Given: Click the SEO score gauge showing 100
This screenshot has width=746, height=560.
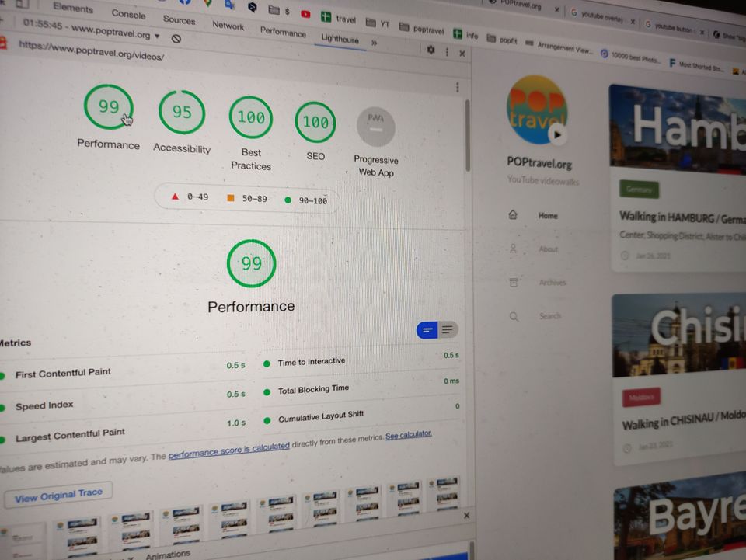Looking at the screenshot, I should point(315,122).
